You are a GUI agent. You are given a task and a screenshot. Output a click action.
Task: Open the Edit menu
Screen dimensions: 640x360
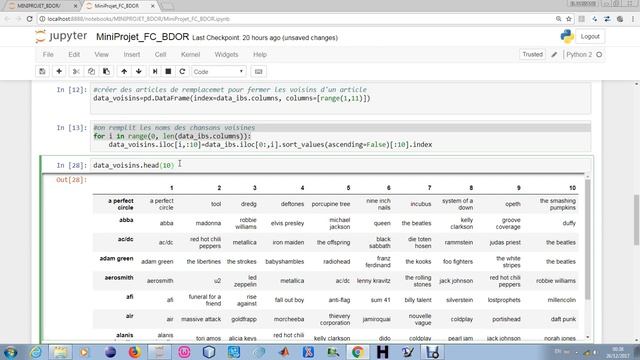coord(74,54)
